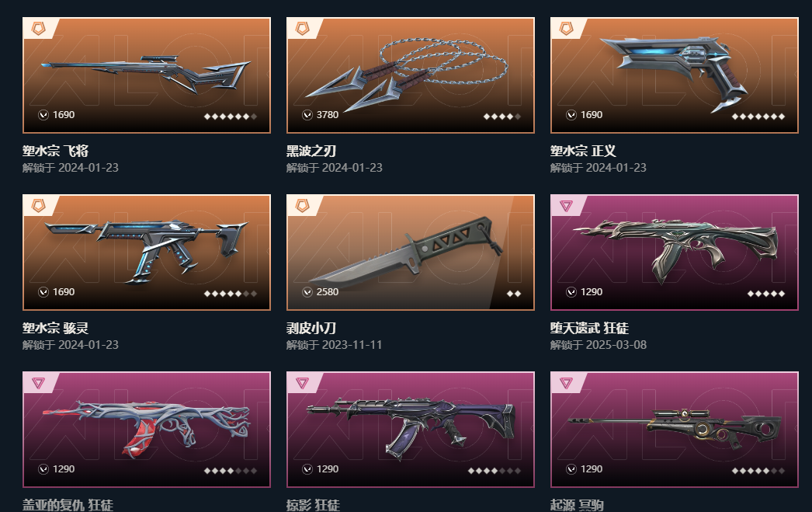This screenshot has height=512, width=812.
Task: Click tier badge icon on 黑波之刃 card
Action: [x=303, y=29]
